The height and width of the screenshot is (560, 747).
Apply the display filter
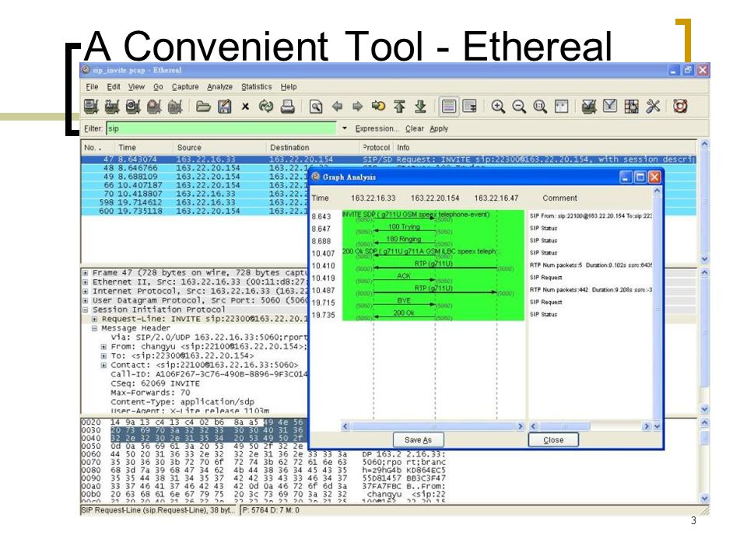439,128
